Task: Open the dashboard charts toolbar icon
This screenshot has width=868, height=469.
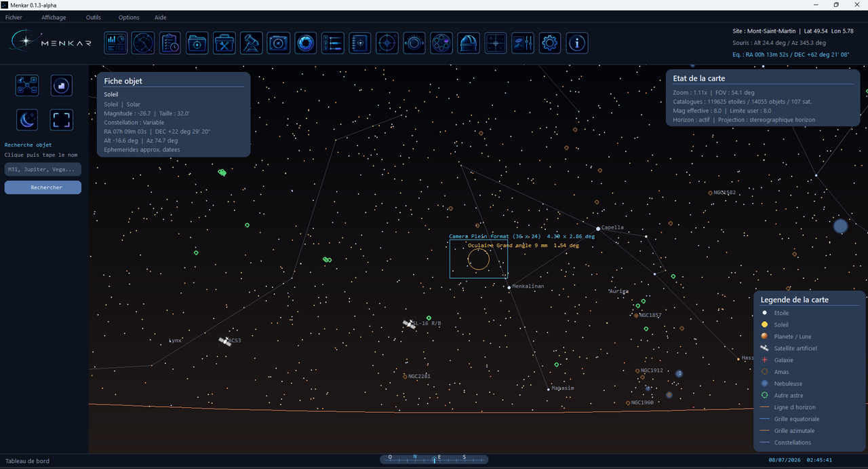Action: tap(116, 43)
